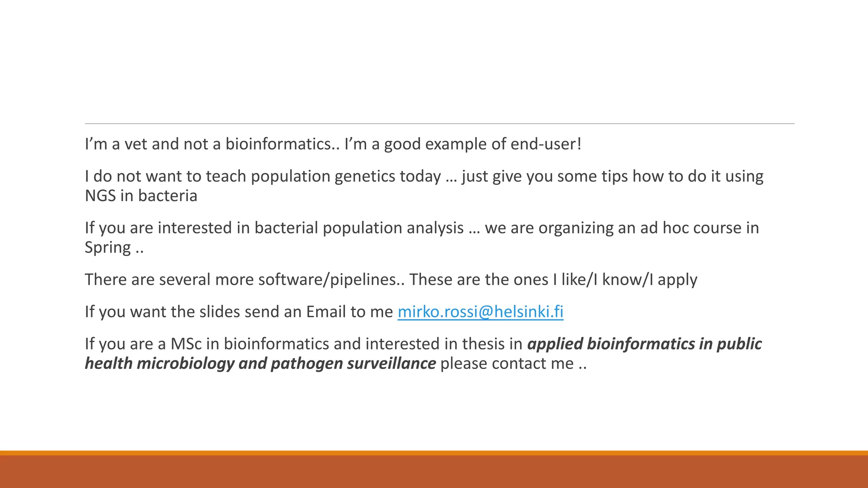
Task: Click the thin orange stripe above footer
Action: 434,453
